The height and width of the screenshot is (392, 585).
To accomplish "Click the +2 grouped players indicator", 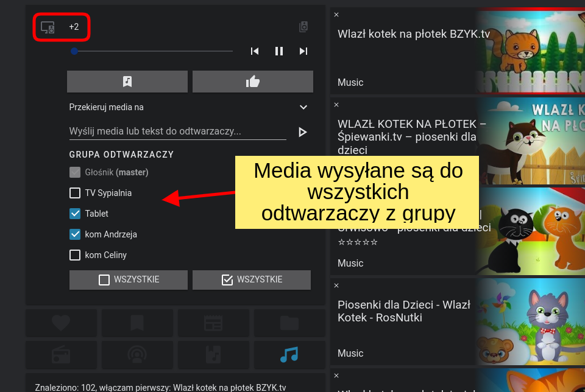I will pos(74,27).
